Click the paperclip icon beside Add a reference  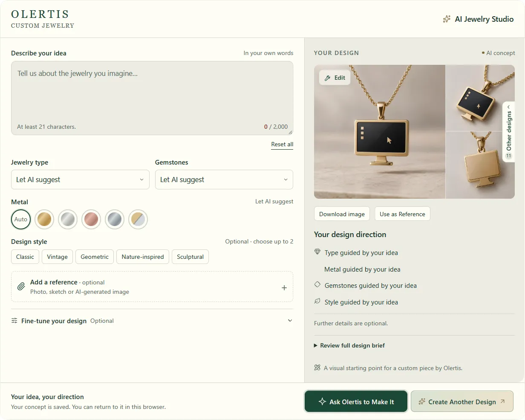[21, 287]
